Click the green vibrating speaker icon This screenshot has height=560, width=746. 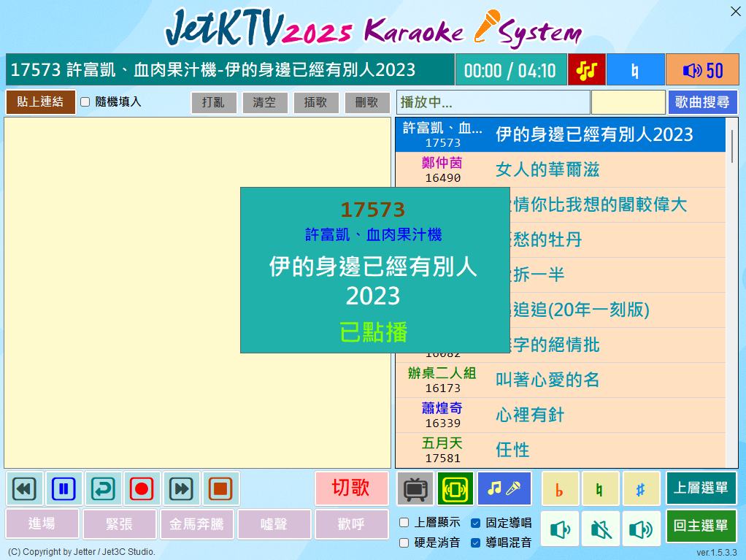click(455, 488)
